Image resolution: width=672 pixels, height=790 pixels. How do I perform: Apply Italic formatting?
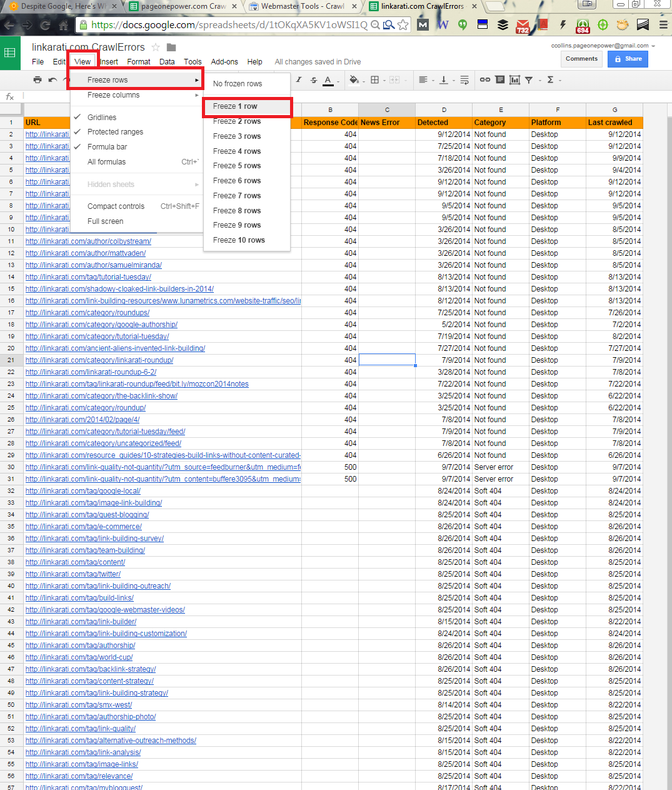click(298, 80)
